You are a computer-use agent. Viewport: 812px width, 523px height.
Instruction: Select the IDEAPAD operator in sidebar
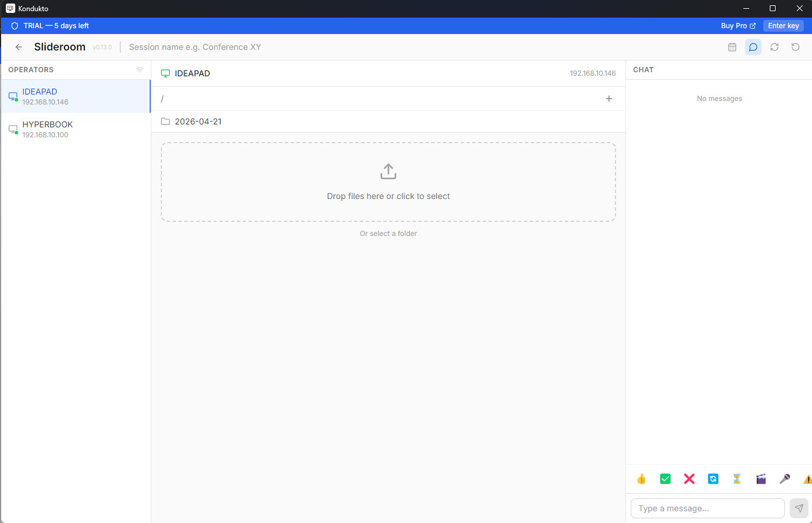(x=76, y=96)
